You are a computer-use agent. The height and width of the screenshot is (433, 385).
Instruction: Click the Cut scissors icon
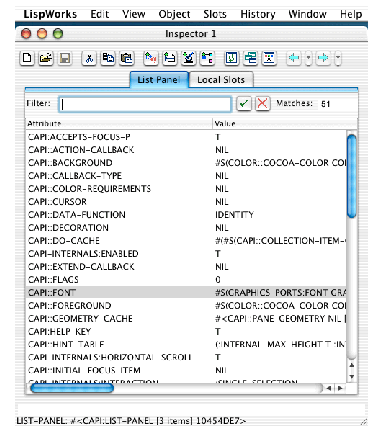click(89, 58)
